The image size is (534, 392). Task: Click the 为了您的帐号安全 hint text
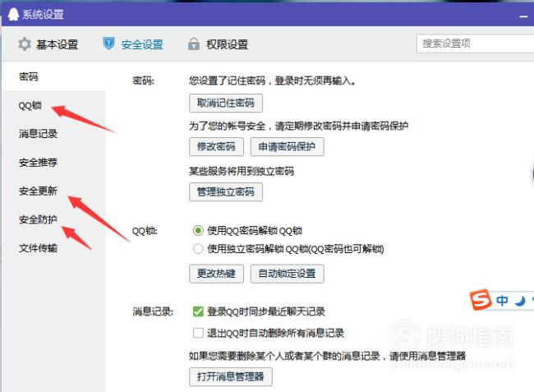coord(299,126)
